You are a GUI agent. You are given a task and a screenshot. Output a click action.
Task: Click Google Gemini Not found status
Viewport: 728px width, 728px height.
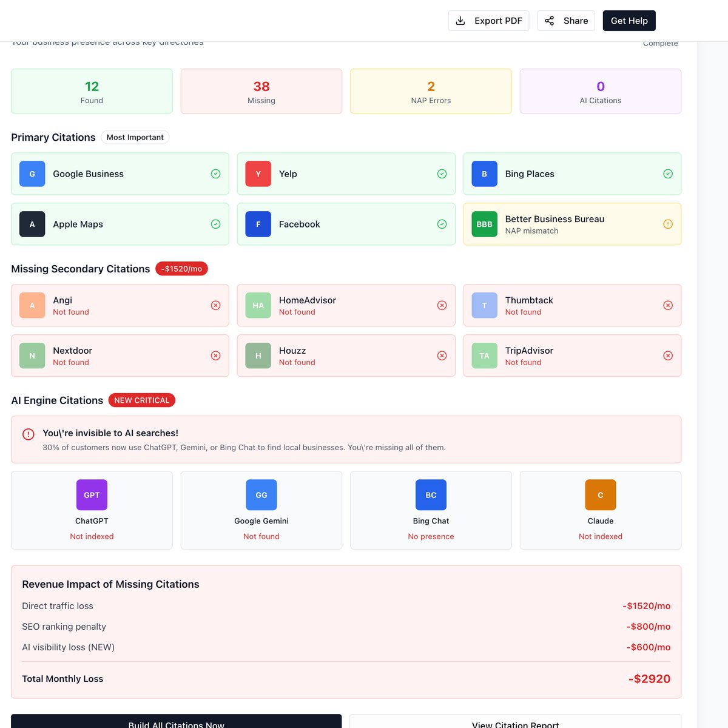[x=261, y=536]
